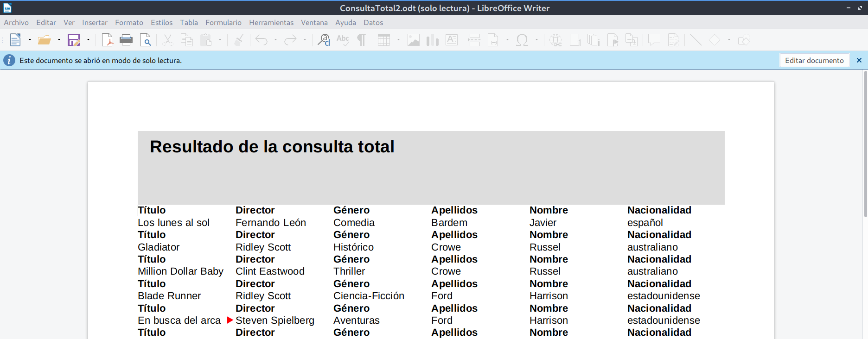Click the heading 'Resultado de la consulta total'
Viewport: 868px width, 339px height.
(272, 147)
